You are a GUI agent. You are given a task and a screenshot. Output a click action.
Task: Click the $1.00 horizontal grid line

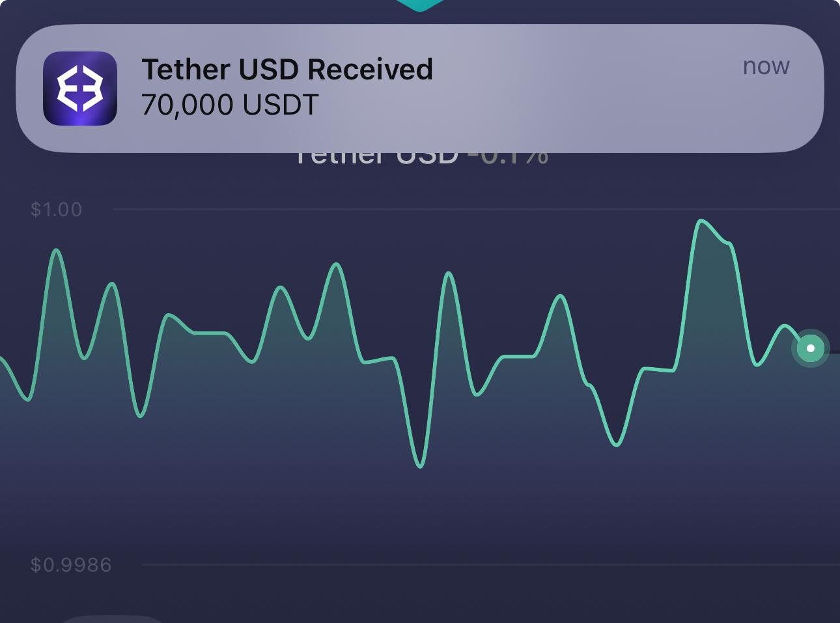coord(456,210)
